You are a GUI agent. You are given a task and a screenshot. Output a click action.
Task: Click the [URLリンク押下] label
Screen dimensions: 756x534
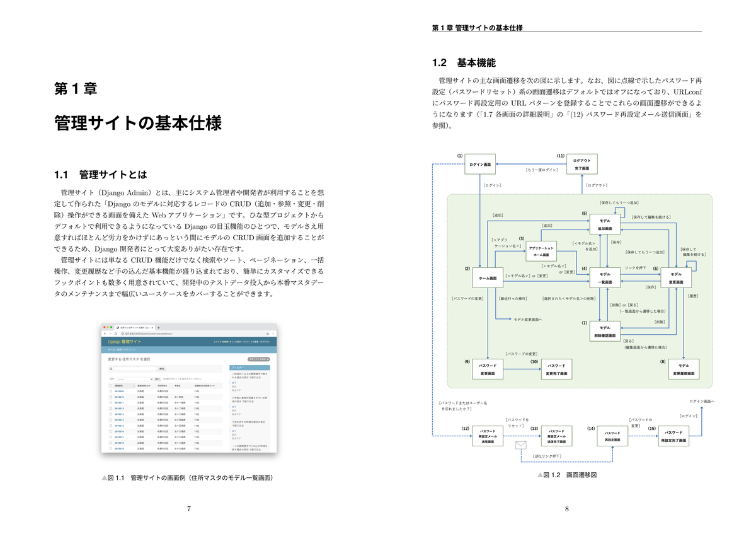[x=546, y=456]
